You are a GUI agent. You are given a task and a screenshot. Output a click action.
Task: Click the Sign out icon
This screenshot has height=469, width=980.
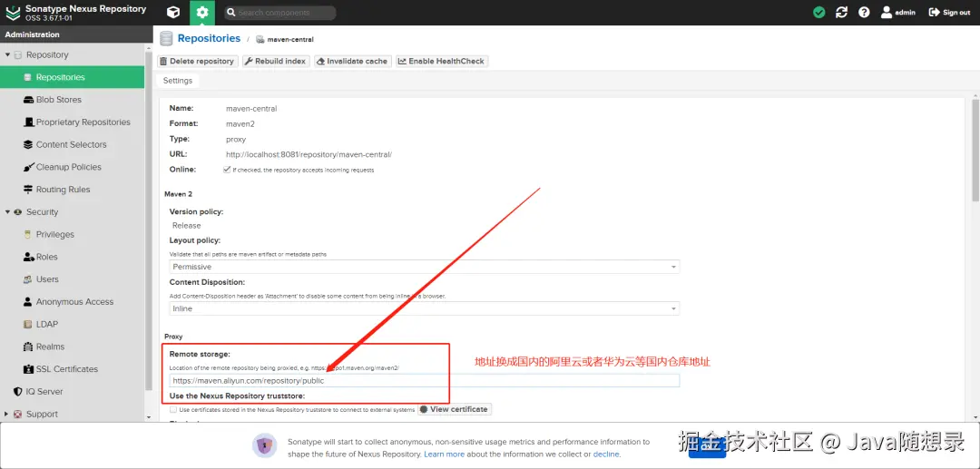coord(935,13)
